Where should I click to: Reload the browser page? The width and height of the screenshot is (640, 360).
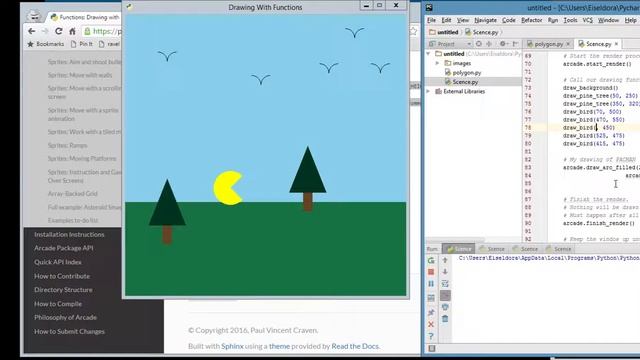pos(59,31)
